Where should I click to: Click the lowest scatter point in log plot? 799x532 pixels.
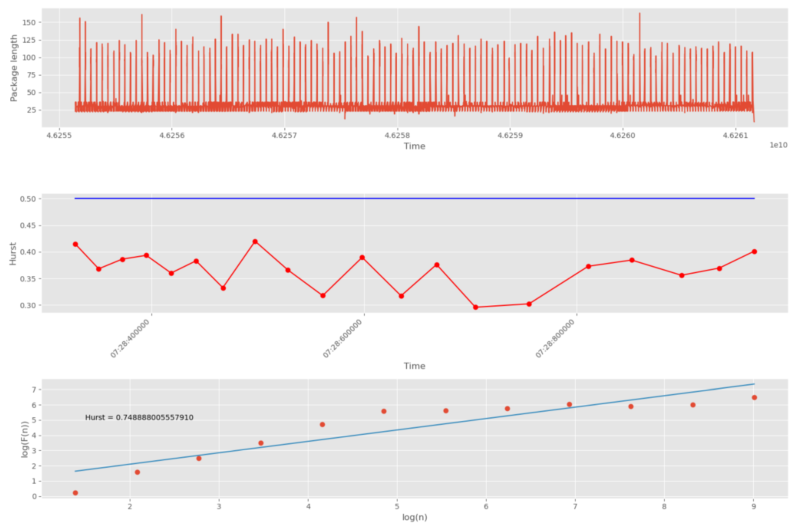pos(75,493)
